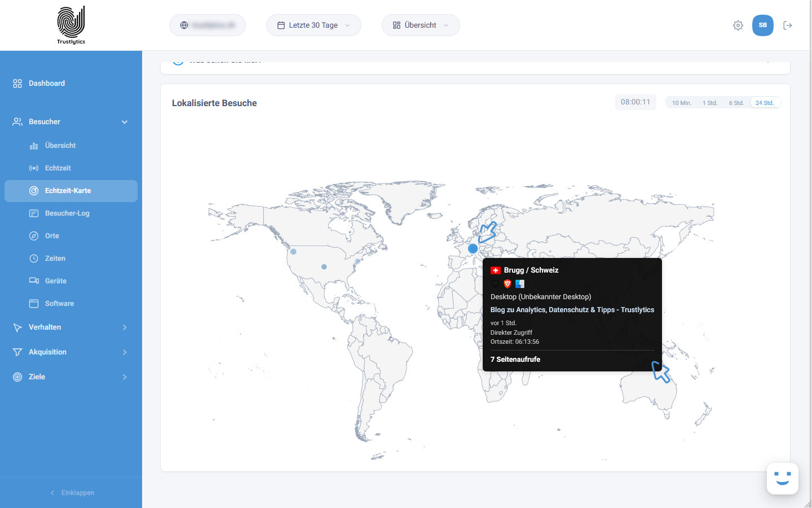Open the chat smiley widget
The width and height of the screenshot is (812, 508).
(783, 479)
